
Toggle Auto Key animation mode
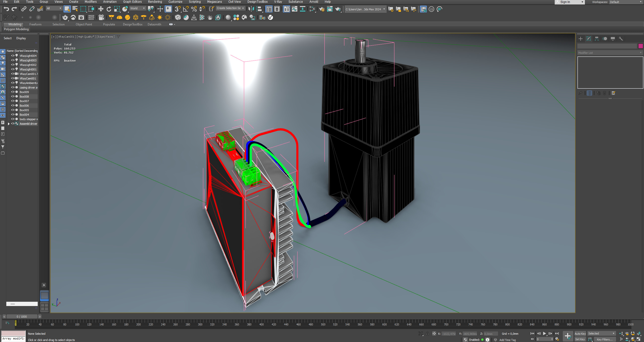pyautogui.click(x=580, y=334)
